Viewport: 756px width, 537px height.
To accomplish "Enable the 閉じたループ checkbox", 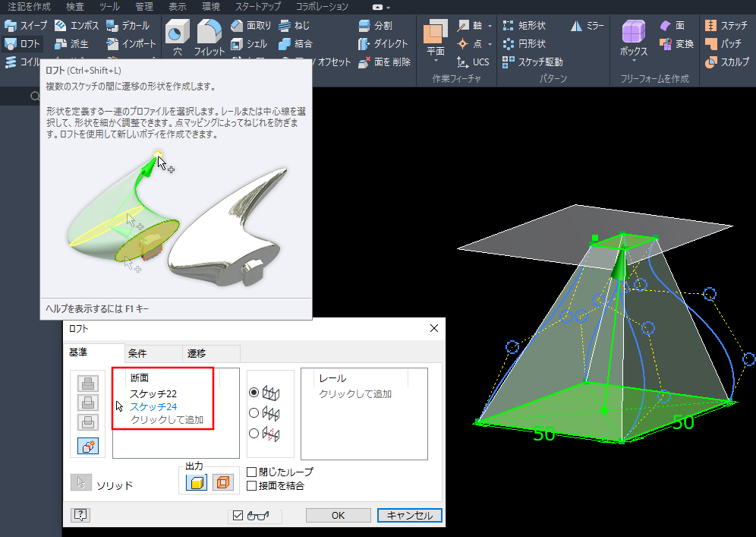I will (x=251, y=472).
